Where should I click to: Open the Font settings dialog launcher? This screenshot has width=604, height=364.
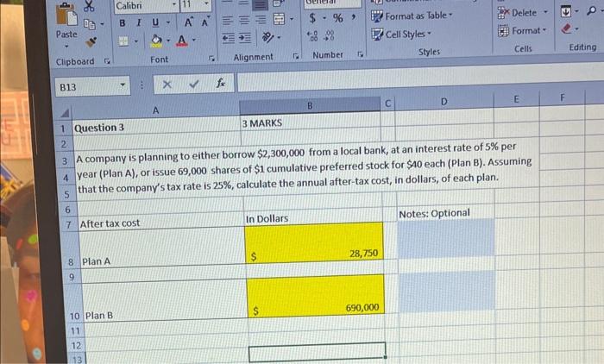211,59
